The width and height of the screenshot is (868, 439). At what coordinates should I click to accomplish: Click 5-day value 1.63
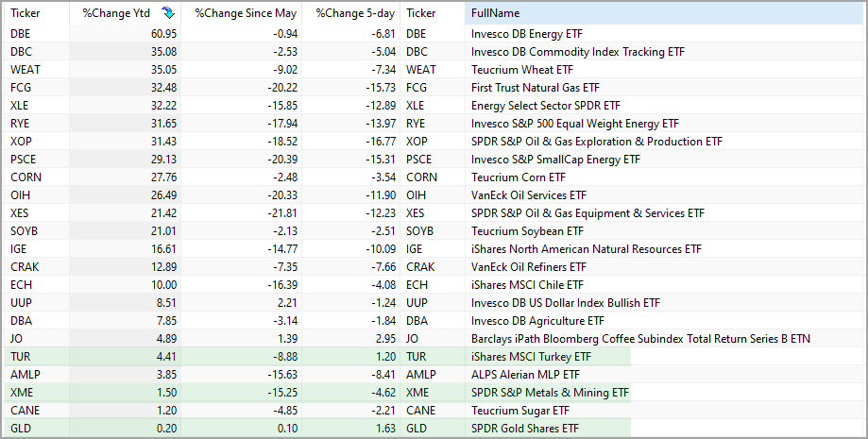(x=386, y=429)
